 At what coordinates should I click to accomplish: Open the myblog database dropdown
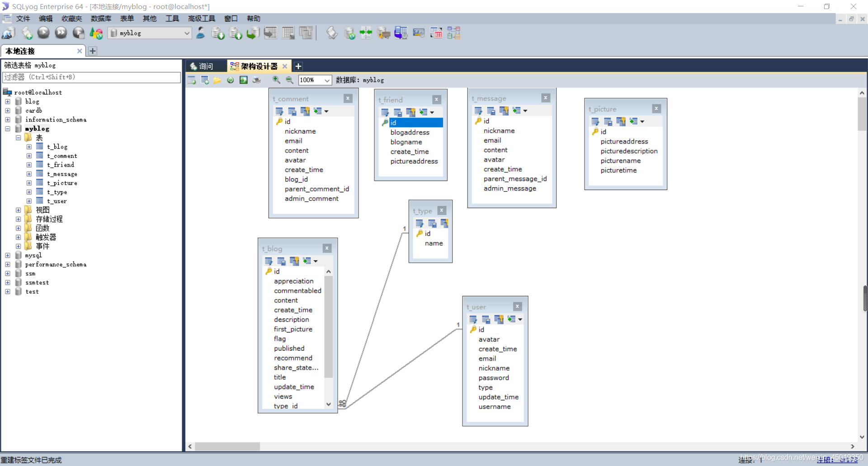[187, 33]
